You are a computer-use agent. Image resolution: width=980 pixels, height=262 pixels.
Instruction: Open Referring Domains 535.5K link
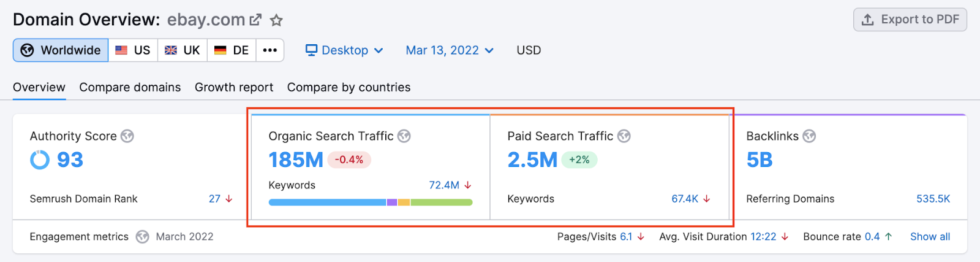933,199
